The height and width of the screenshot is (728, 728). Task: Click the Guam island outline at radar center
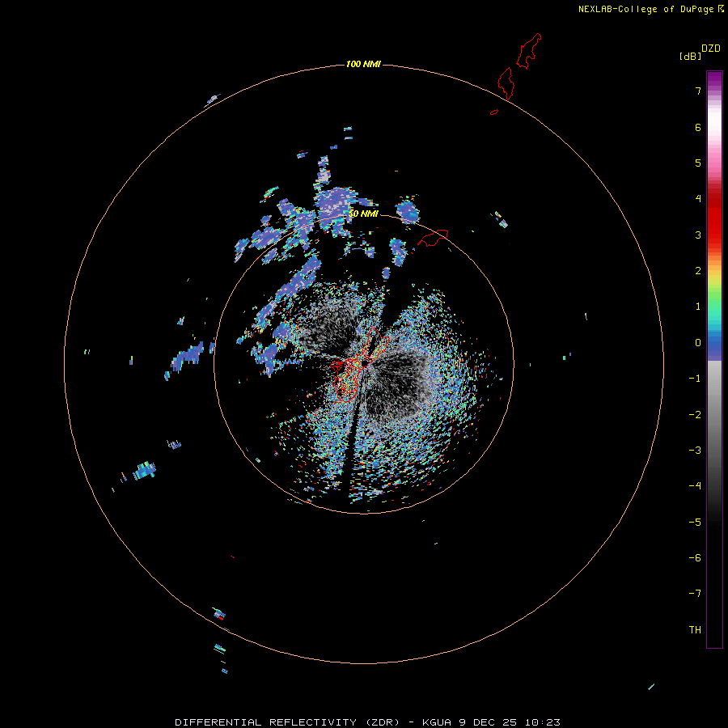coord(359,366)
